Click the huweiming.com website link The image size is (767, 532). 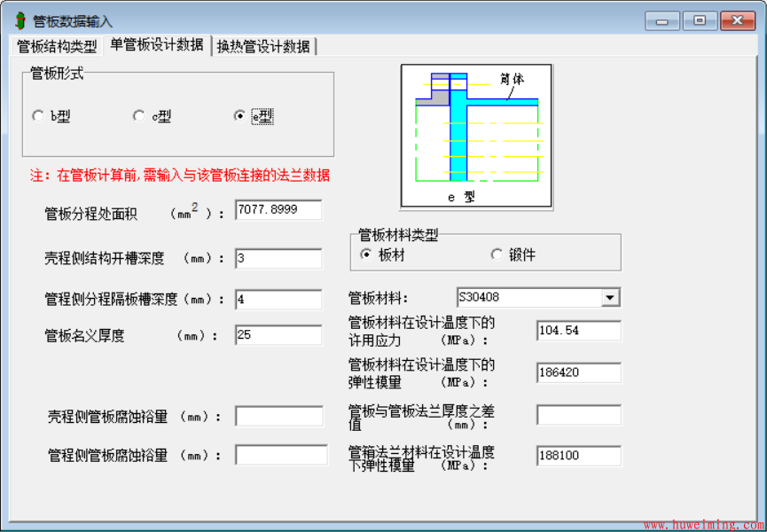pos(703,521)
